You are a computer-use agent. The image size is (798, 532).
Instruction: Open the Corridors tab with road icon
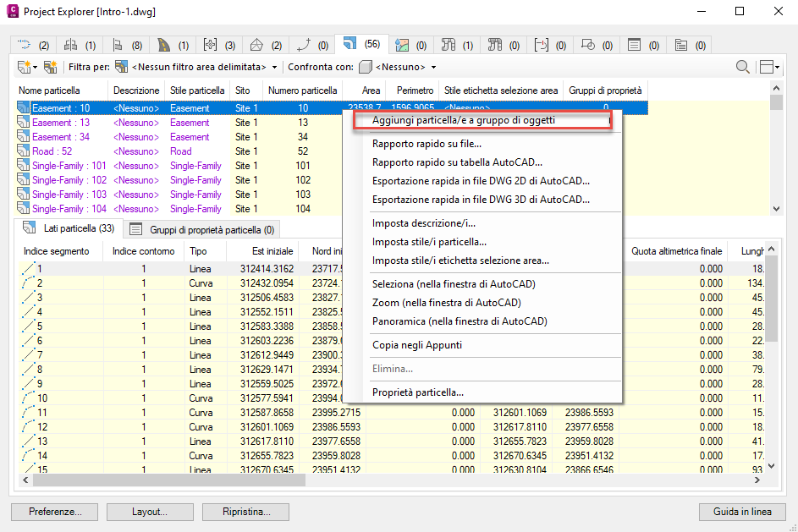coord(174,45)
